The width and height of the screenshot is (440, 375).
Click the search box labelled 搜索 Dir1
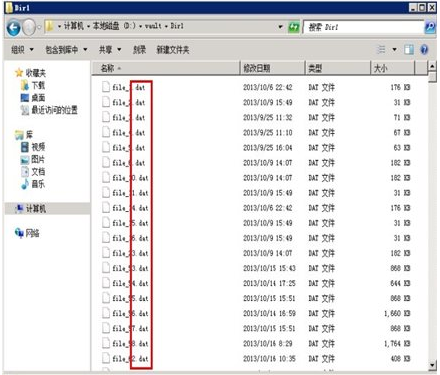click(363, 27)
